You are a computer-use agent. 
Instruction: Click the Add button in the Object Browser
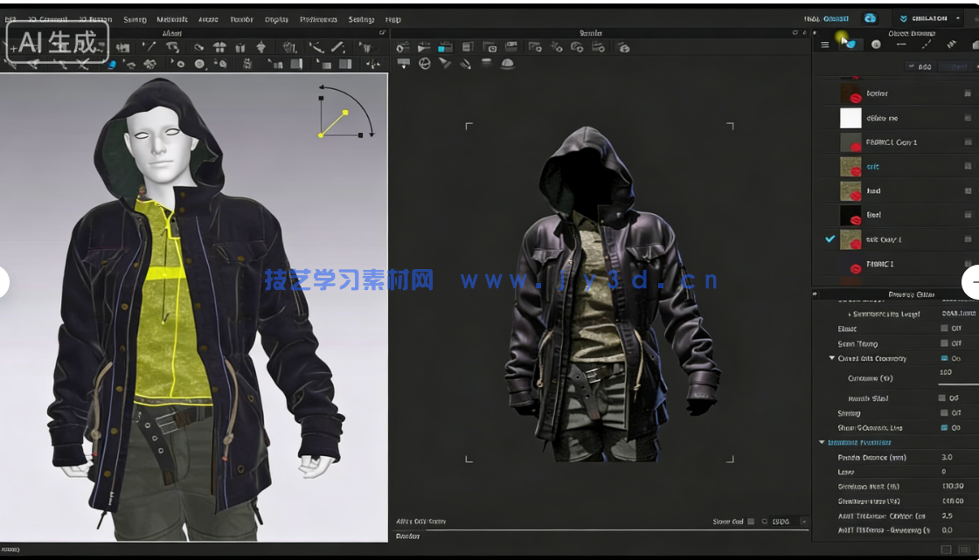click(x=922, y=66)
